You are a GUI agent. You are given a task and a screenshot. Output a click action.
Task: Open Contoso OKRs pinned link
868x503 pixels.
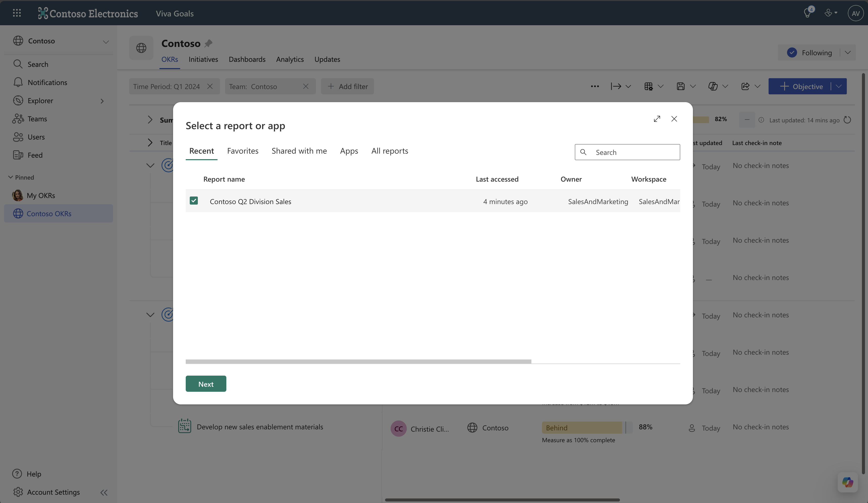tap(49, 213)
